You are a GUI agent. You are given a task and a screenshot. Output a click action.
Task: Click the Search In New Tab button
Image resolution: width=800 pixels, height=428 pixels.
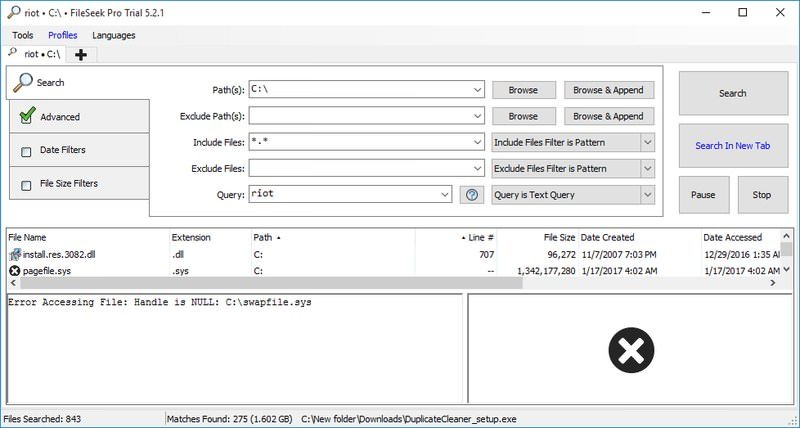732,146
